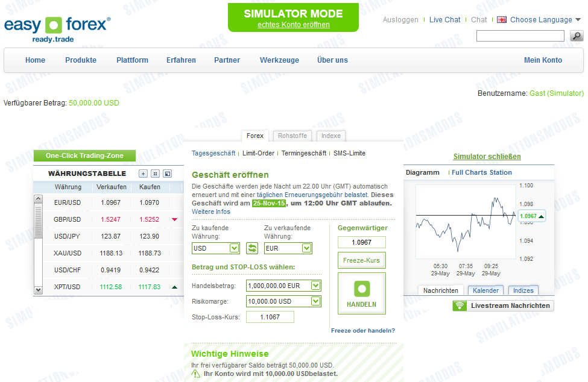Open the Live Chat link
588x382 pixels.
pyautogui.click(x=444, y=20)
